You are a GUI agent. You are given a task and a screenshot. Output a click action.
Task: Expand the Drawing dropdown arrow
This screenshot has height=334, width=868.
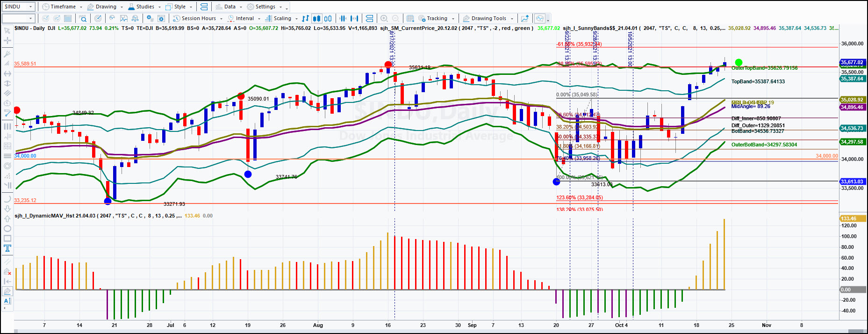pyautogui.click(x=121, y=7)
